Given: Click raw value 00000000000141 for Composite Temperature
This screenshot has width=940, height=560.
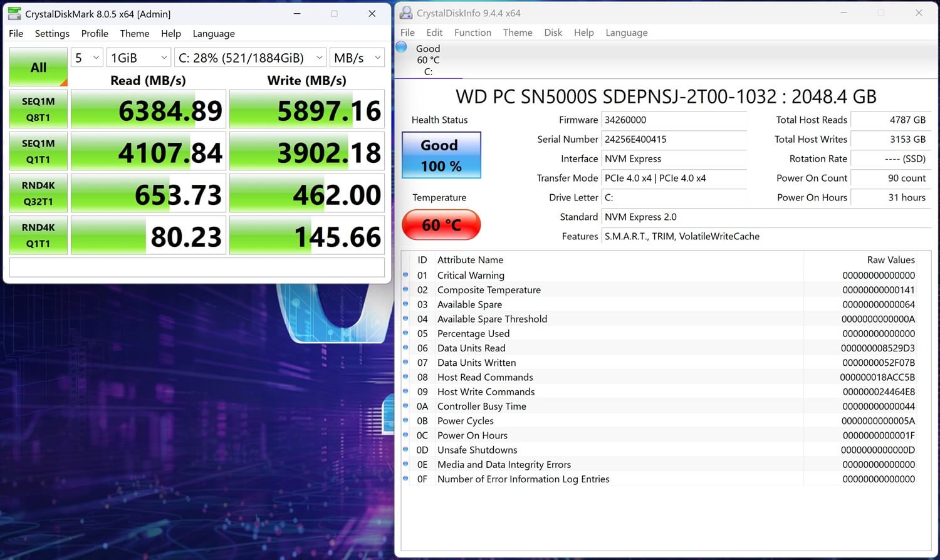Looking at the screenshot, I should tap(879, 289).
